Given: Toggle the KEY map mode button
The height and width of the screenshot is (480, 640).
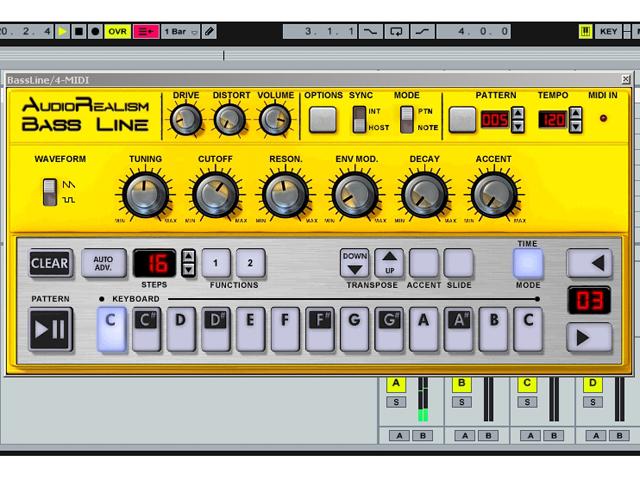Looking at the screenshot, I should [608, 31].
